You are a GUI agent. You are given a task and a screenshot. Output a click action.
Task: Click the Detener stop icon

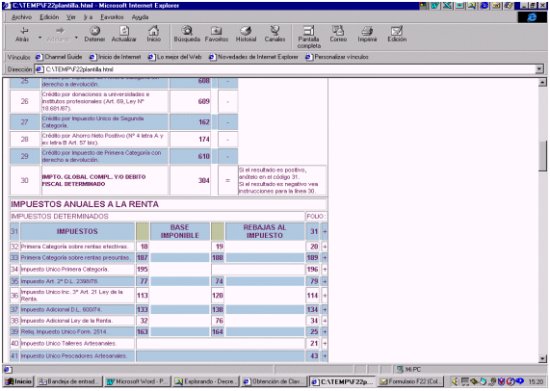coord(95,31)
